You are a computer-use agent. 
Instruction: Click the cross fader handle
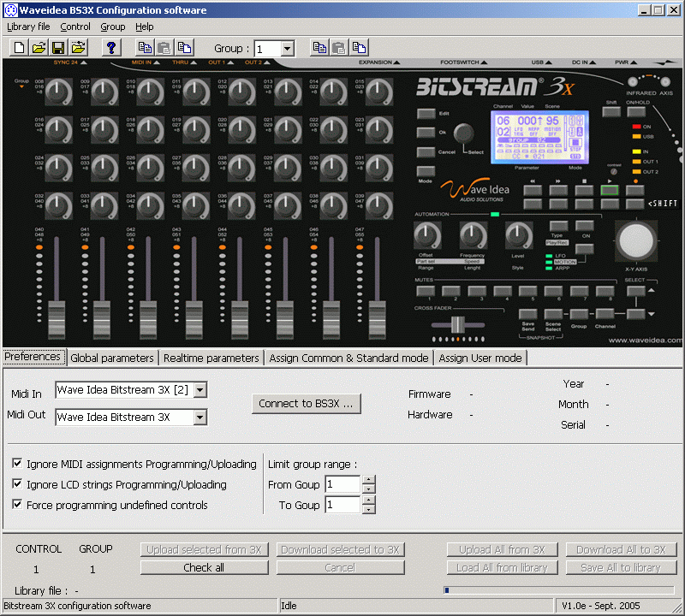point(457,324)
